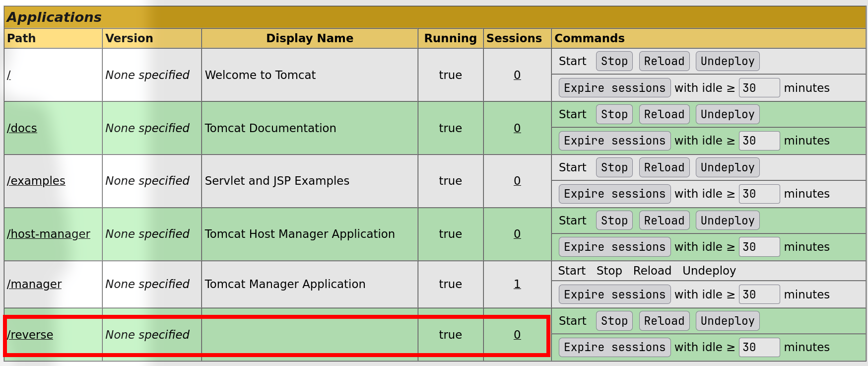Screen dimensions: 868x366
Task: Open the /examples path link
Action: (x=36, y=181)
